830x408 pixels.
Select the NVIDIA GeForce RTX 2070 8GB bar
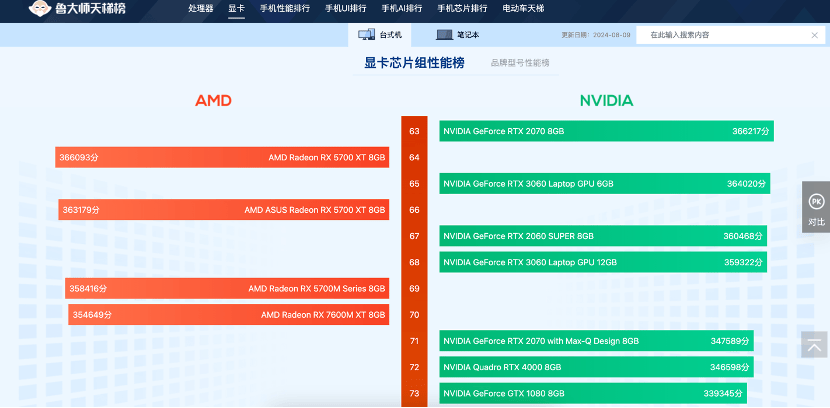pos(605,131)
